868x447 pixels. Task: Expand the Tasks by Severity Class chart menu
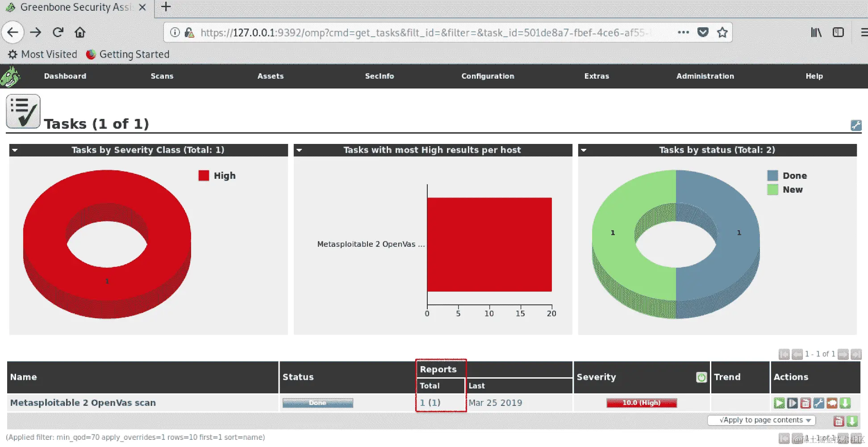coord(15,150)
